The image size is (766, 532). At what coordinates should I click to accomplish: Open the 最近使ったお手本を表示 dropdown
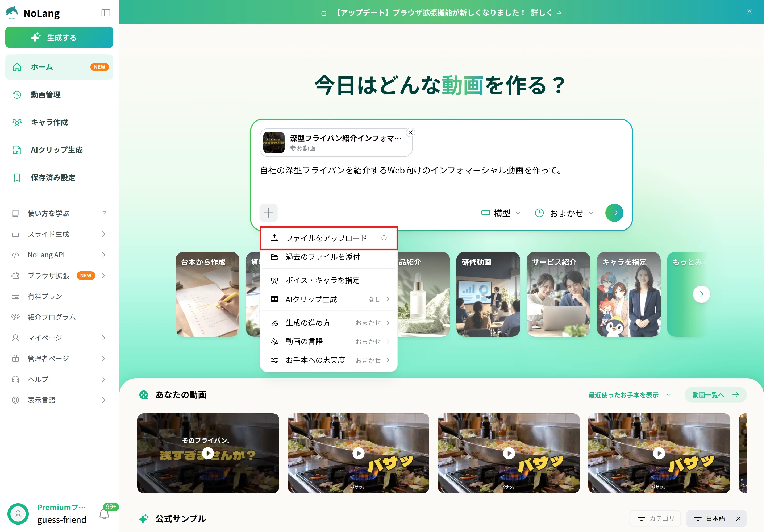[629, 395]
